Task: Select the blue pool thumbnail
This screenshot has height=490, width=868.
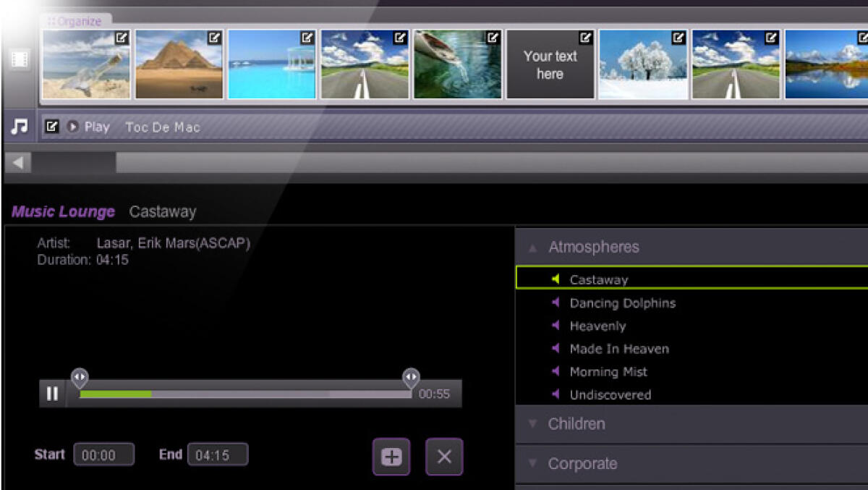Action: pos(271,64)
